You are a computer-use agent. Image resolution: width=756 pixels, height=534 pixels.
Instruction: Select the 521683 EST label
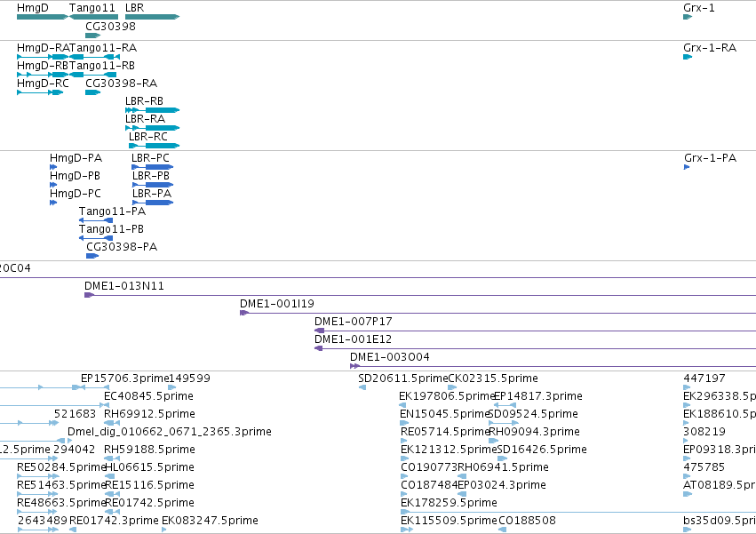[75, 414]
